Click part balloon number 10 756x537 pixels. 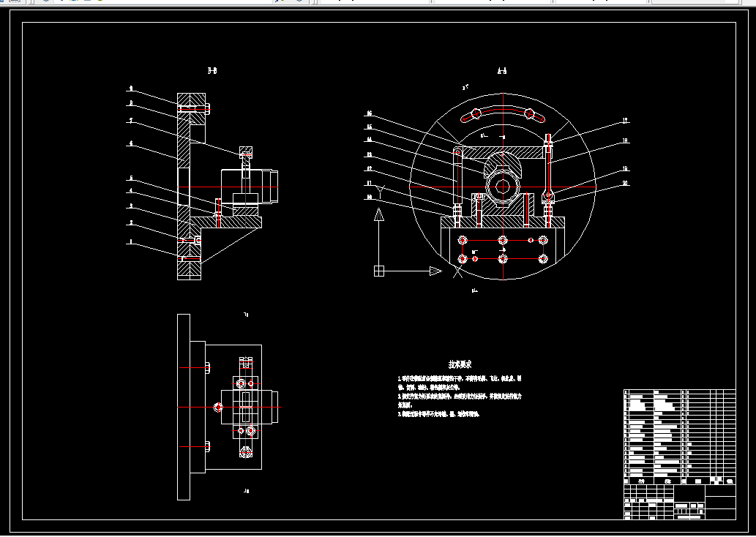click(370, 197)
